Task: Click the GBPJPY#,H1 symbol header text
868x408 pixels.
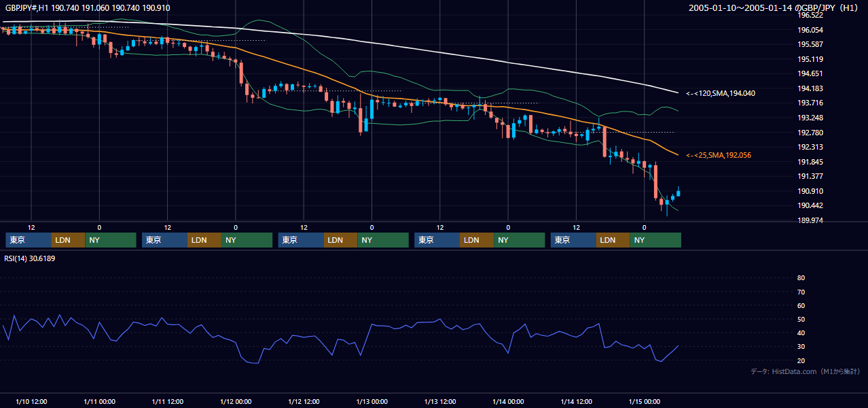Action: [x=26, y=7]
